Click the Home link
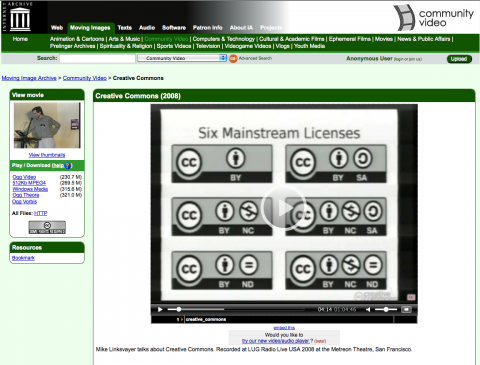 click(20, 39)
